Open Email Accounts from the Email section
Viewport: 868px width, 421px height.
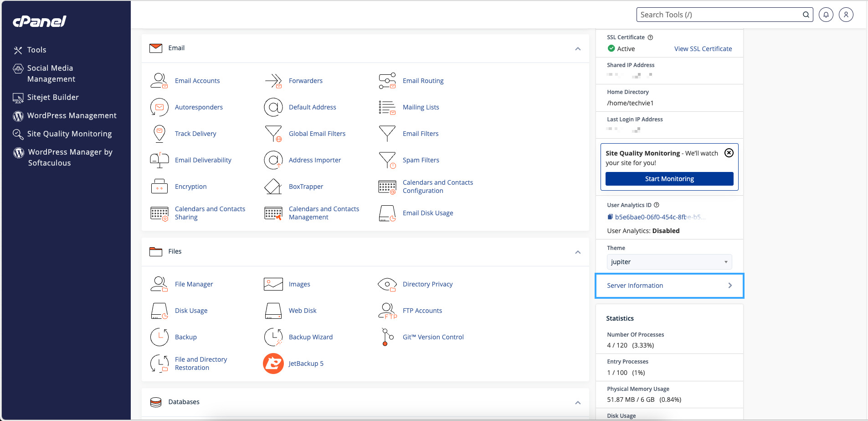(x=197, y=80)
